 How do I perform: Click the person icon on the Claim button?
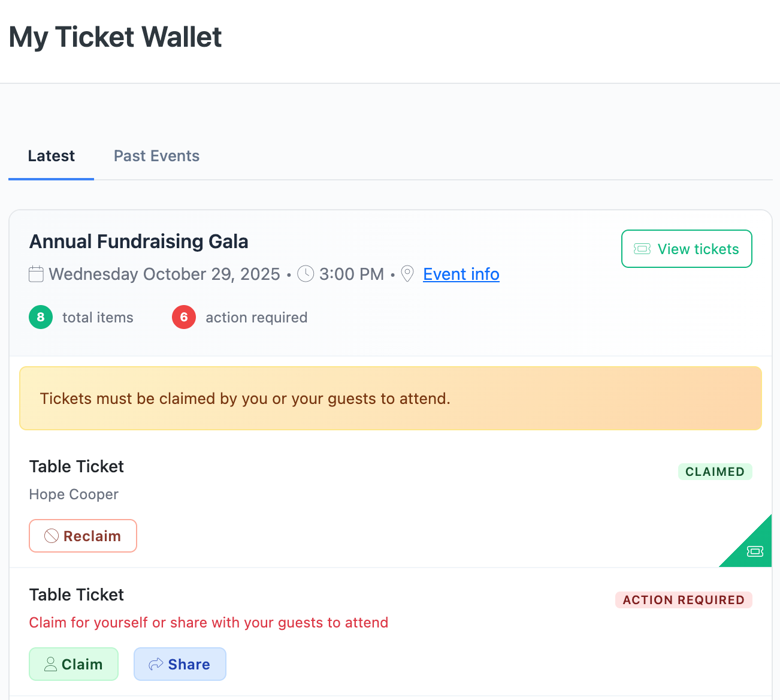click(x=51, y=664)
